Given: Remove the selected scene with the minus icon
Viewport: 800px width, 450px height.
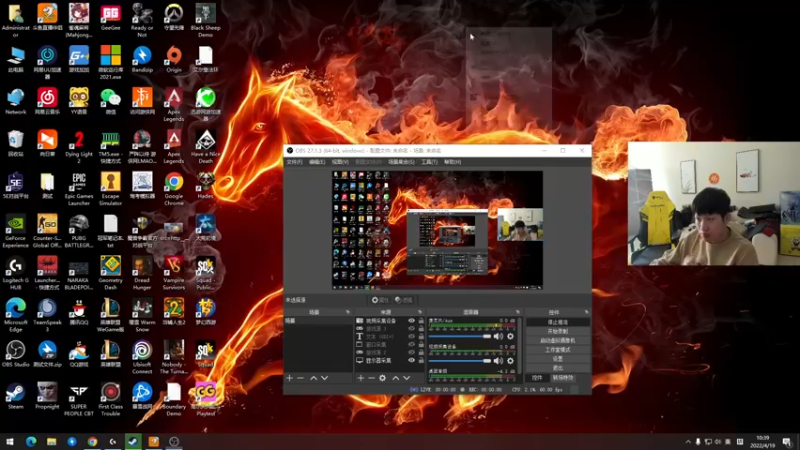Looking at the screenshot, I should click(x=301, y=378).
